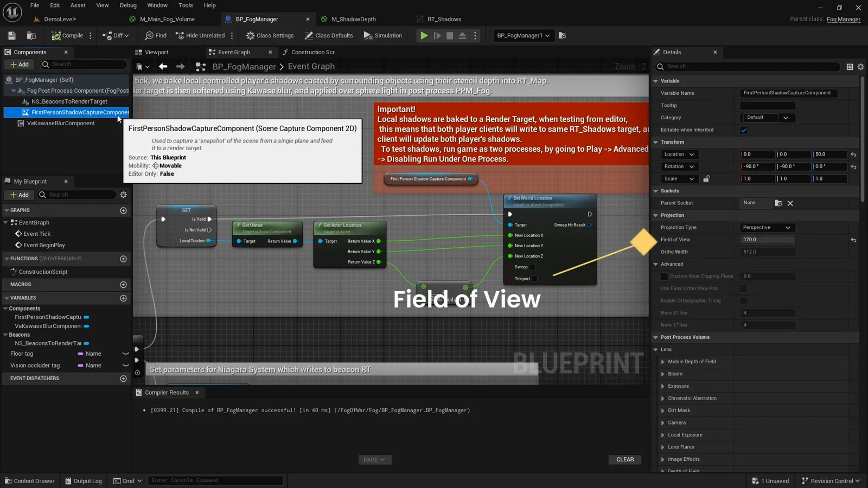868x488 pixels.
Task: Open the Asset menu
Action: coord(78,5)
